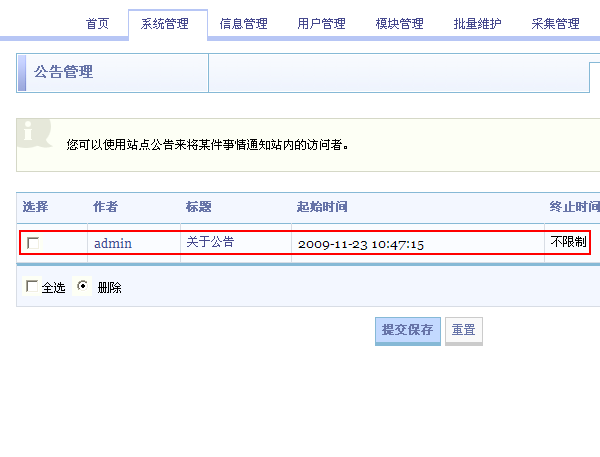Click the 起始时间 column header
The height and width of the screenshot is (457, 600).
322,207
